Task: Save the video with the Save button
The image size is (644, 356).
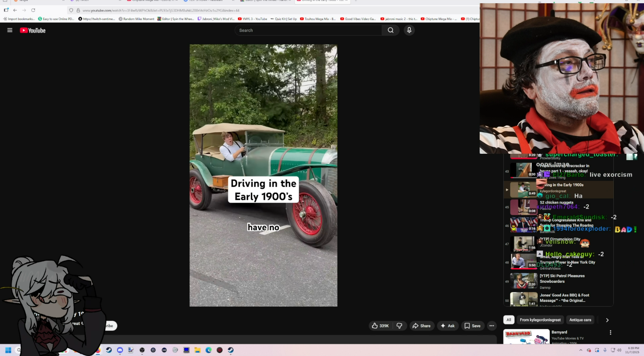Action: coord(472,326)
